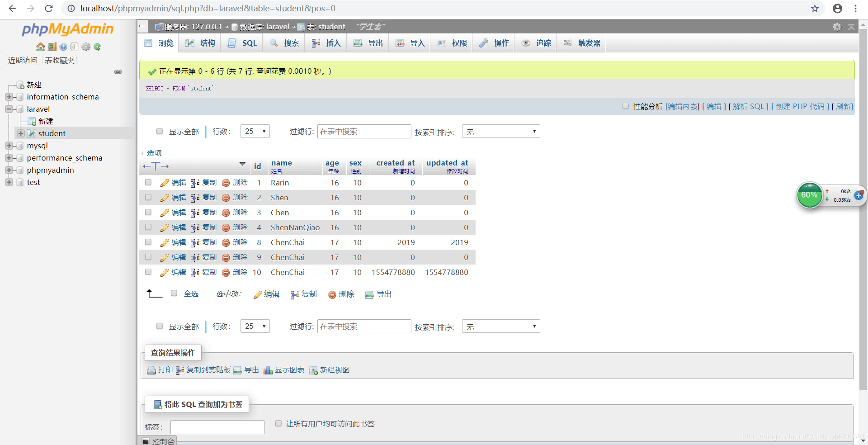Click the 编辑内嵌 inline edit link
This screenshot has width=868, height=445.
point(682,106)
